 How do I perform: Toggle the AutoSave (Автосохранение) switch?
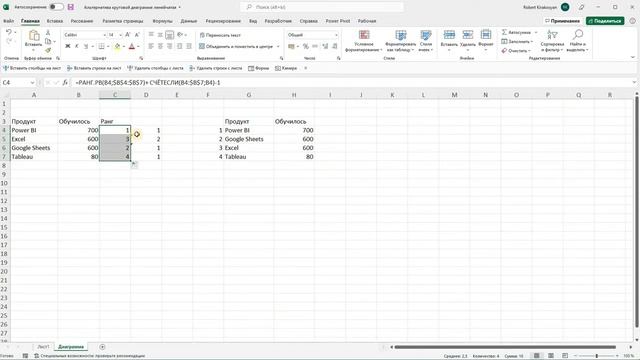point(56,7)
